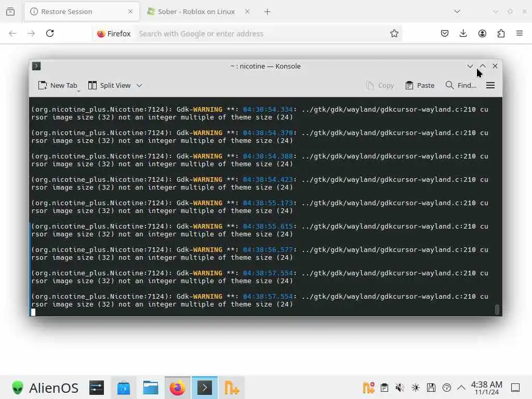Open Dolphin file manager from taskbar
Screen dimensions: 532x399
151,388
